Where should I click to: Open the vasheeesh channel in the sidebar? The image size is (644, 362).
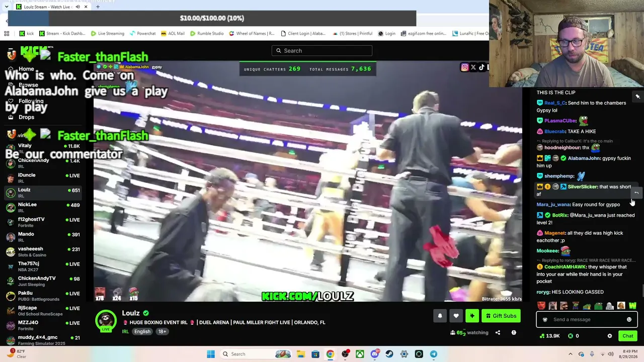click(43, 251)
